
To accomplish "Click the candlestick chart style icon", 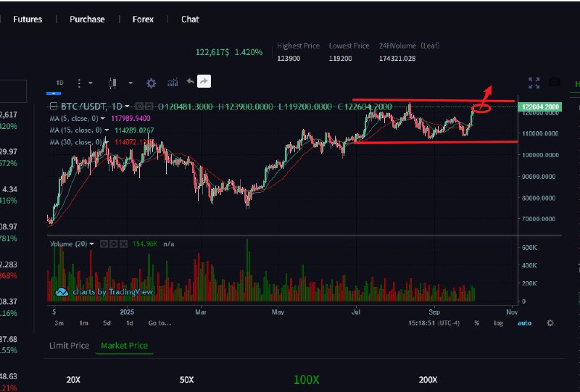I will (x=112, y=83).
